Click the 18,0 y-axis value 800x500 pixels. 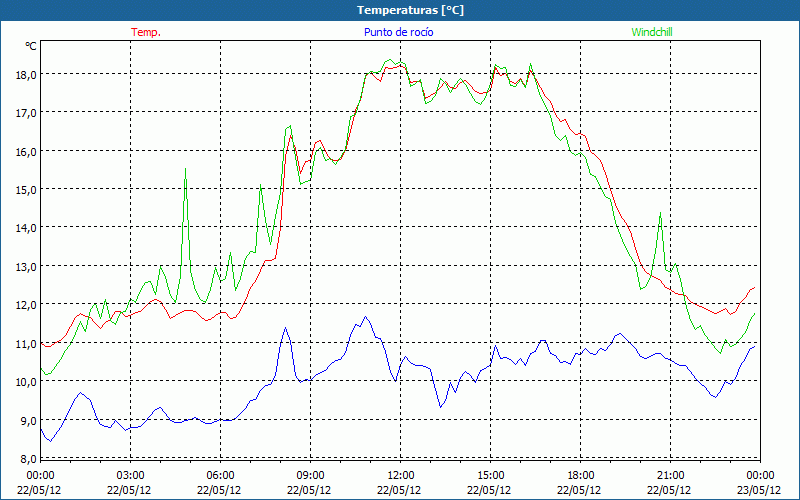pos(26,74)
